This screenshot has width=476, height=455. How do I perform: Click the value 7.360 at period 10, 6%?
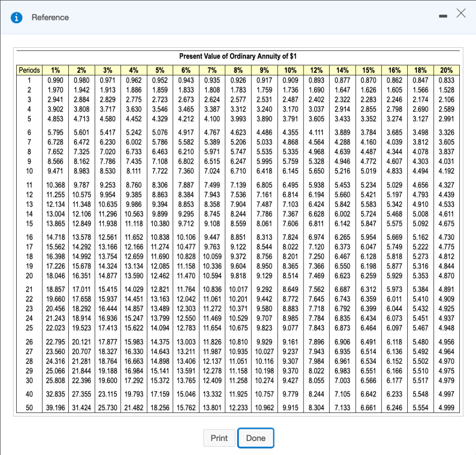(x=186, y=170)
